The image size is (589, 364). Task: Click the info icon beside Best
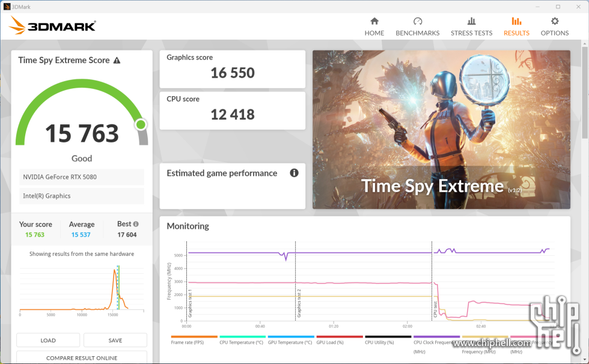pos(136,224)
